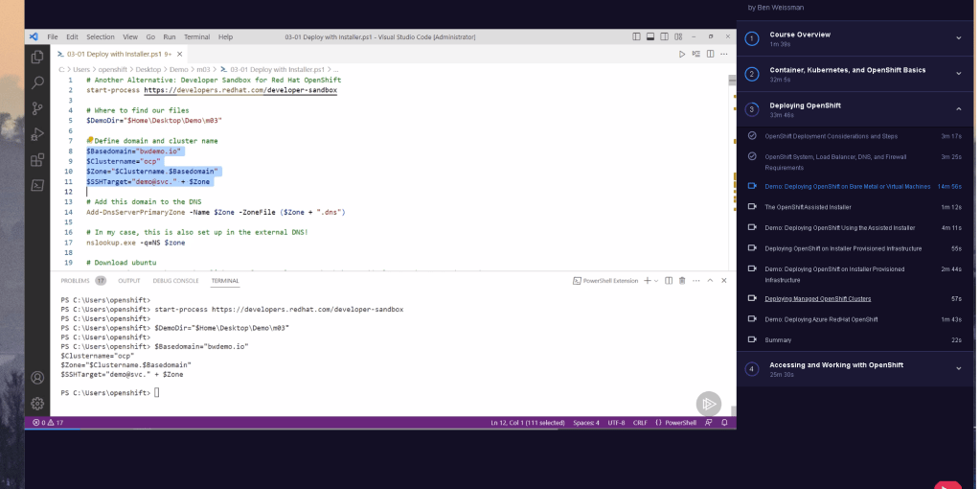980x489 pixels.
Task: Toggle the bottom Panel layout icon
Action: pyautogui.click(x=650, y=36)
